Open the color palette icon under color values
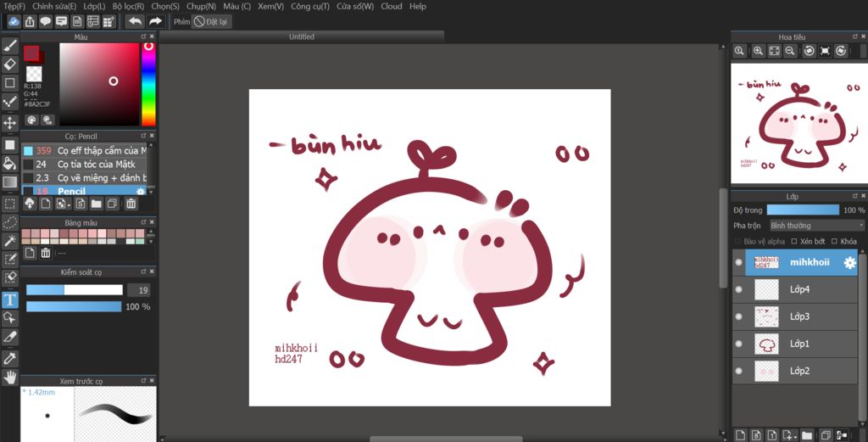 [x=31, y=120]
